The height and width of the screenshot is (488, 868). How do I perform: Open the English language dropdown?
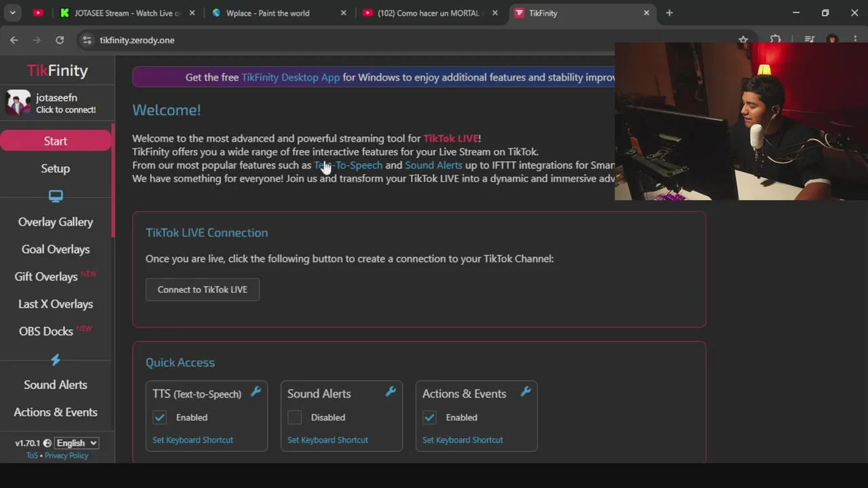pyautogui.click(x=77, y=443)
